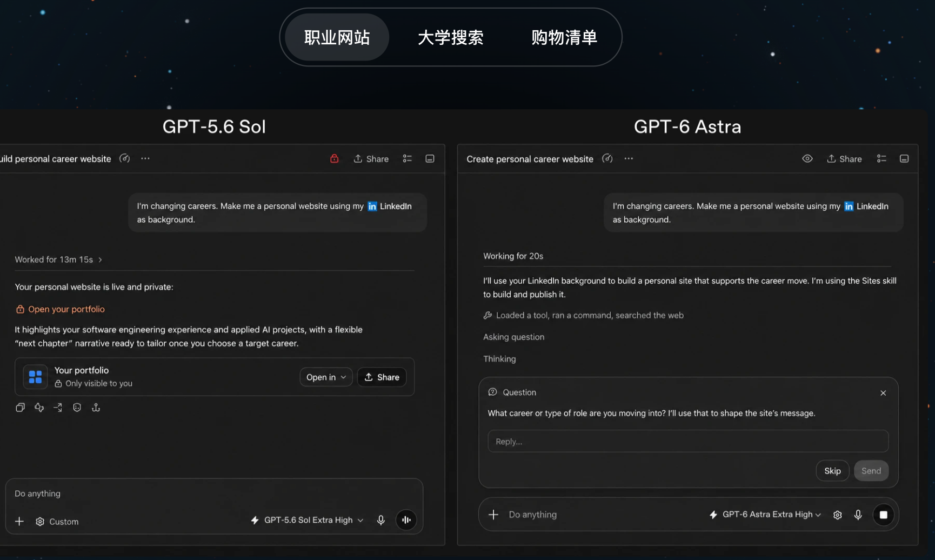Click the branch conversation icon under response
Image resolution: width=935 pixels, height=560 pixels.
(58, 408)
